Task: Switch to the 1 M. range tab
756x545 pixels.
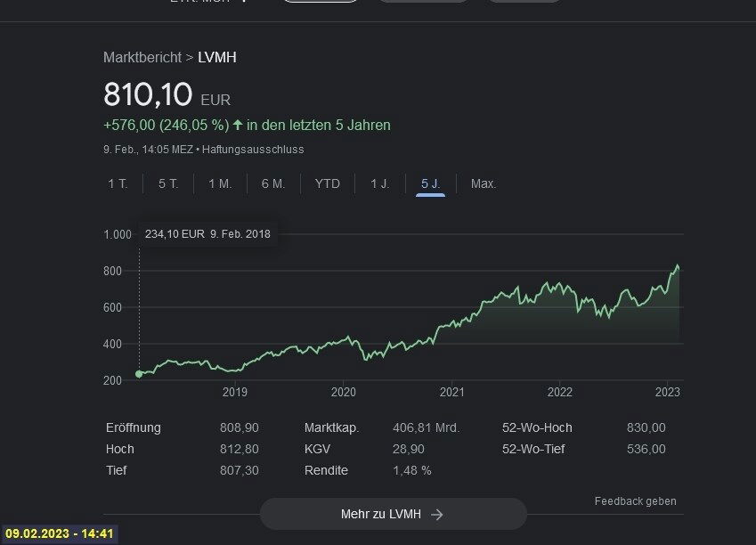Action: 220,183
